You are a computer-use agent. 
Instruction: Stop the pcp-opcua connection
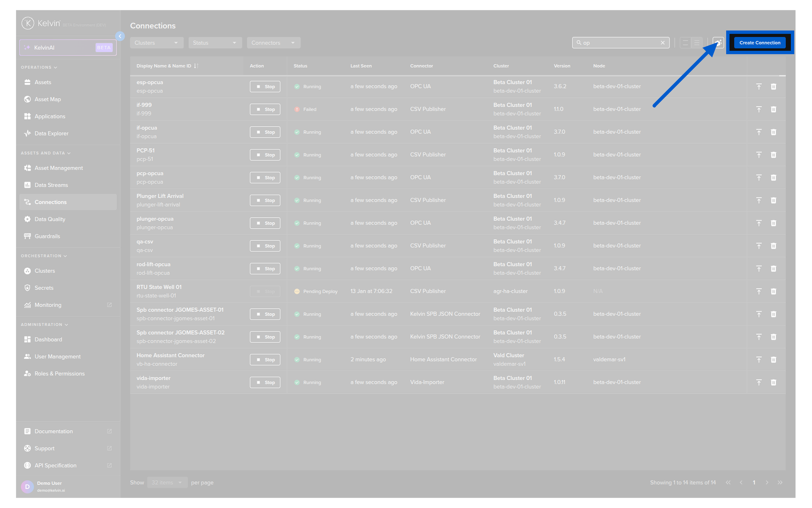pos(265,178)
